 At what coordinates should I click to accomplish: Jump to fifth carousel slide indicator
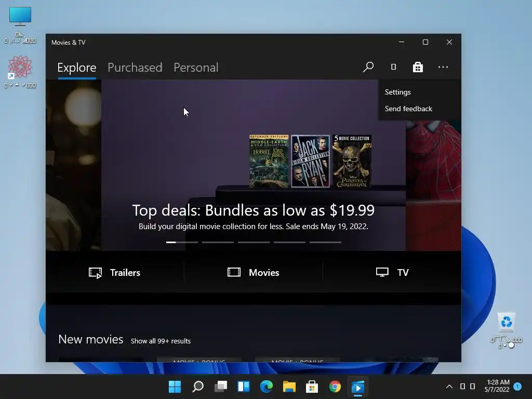click(325, 242)
